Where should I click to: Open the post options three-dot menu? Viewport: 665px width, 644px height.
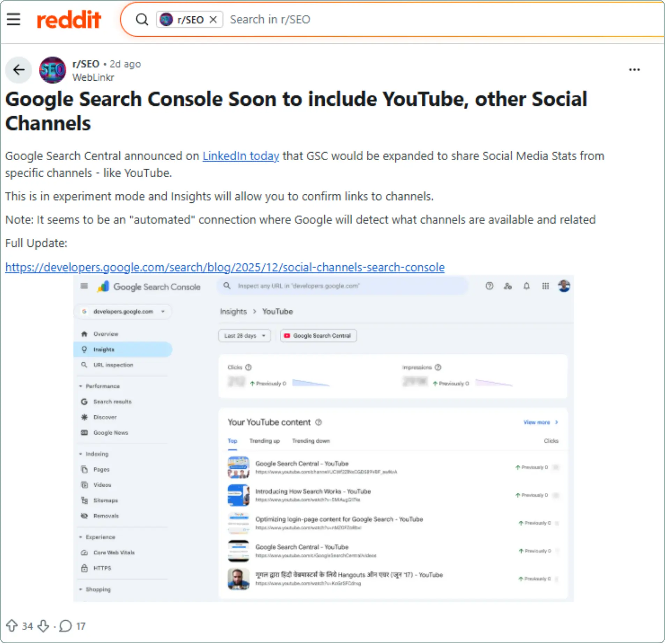click(634, 69)
